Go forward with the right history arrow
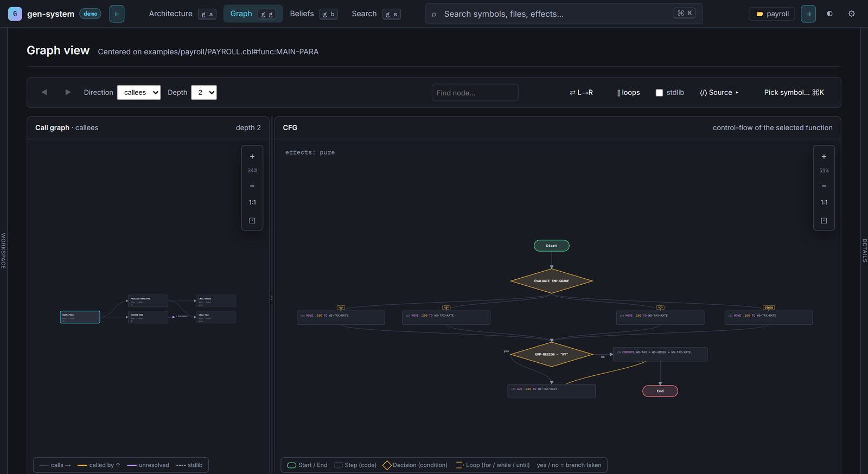 68,92
